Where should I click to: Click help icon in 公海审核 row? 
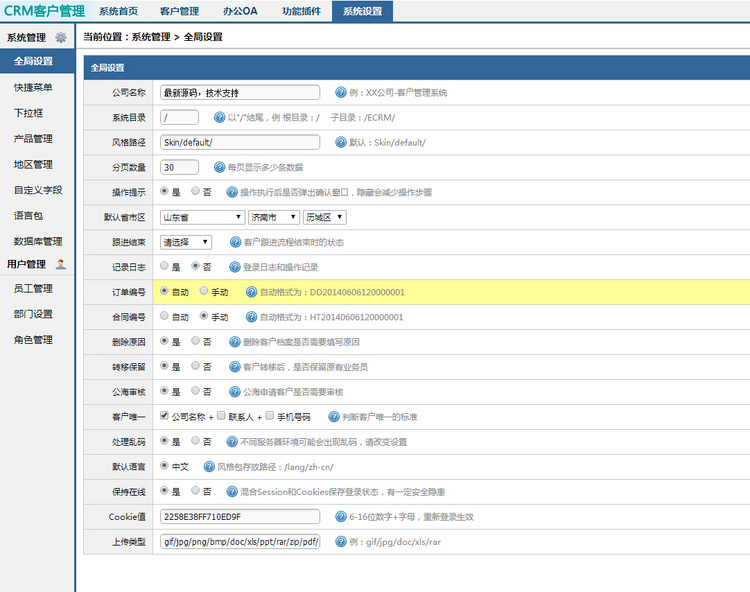pos(234,392)
